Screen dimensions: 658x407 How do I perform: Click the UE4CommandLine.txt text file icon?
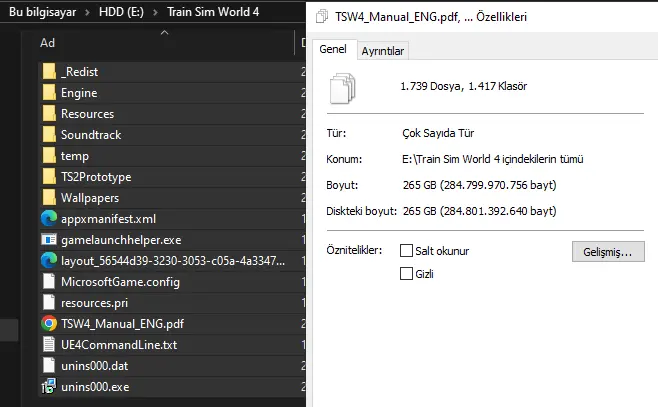(49, 344)
